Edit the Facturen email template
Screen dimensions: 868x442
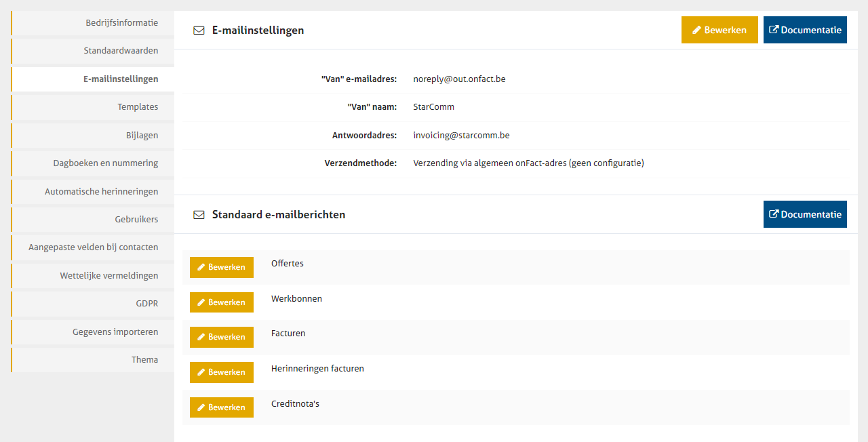pos(221,338)
